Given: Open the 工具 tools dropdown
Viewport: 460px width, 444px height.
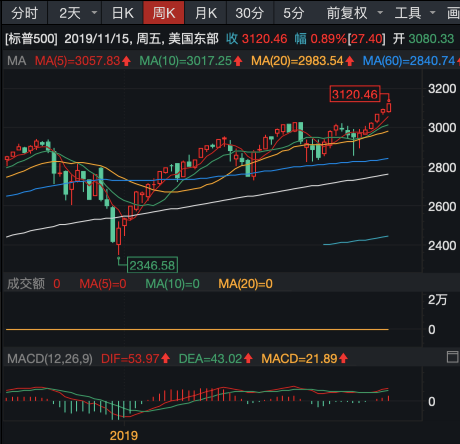Looking at the screenshot, I should [433, 13].
